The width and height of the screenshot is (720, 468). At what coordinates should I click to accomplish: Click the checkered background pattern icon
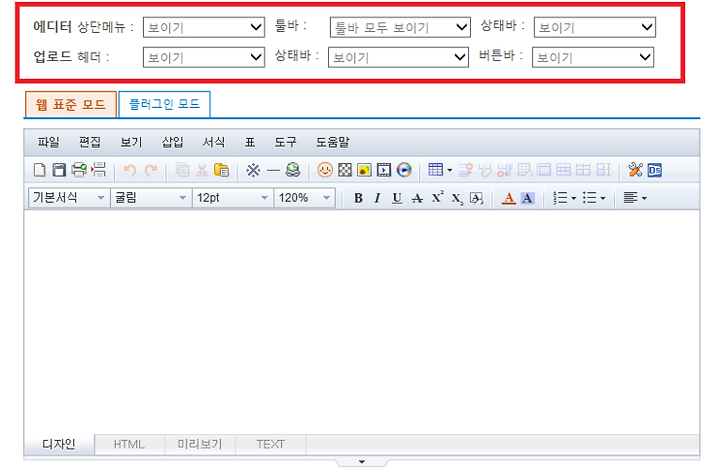click(x=345, y=170)
